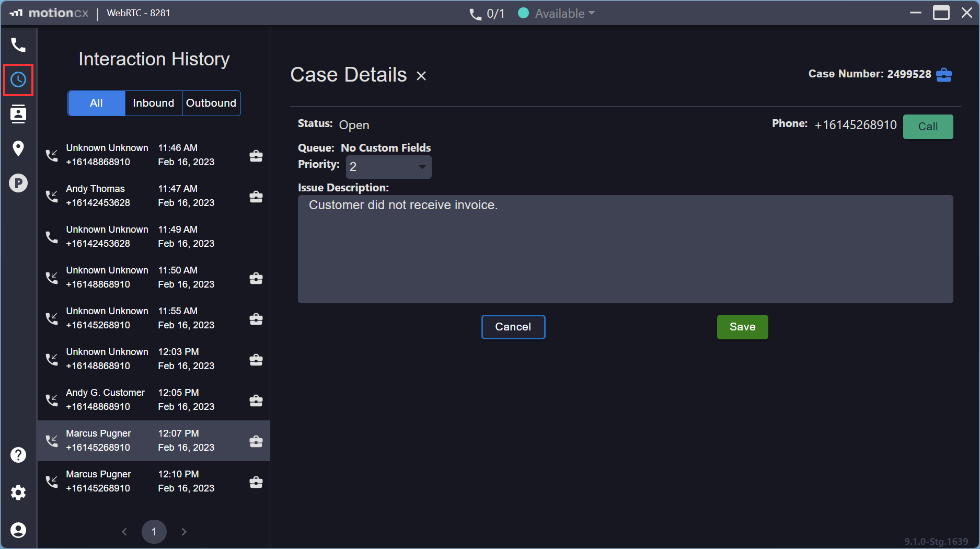Select Marcus Pugner 12:10 PM interaction

pyautogui.click(x=154, y=482)
